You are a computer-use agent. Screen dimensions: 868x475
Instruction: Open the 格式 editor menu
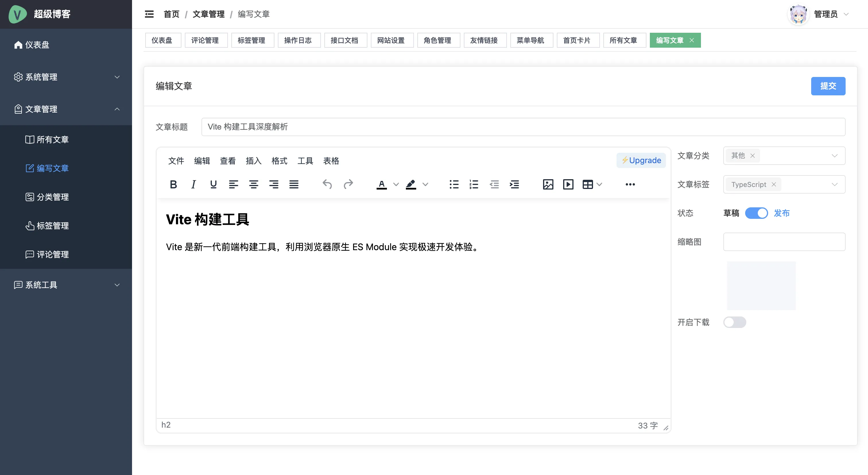(279, 161)
